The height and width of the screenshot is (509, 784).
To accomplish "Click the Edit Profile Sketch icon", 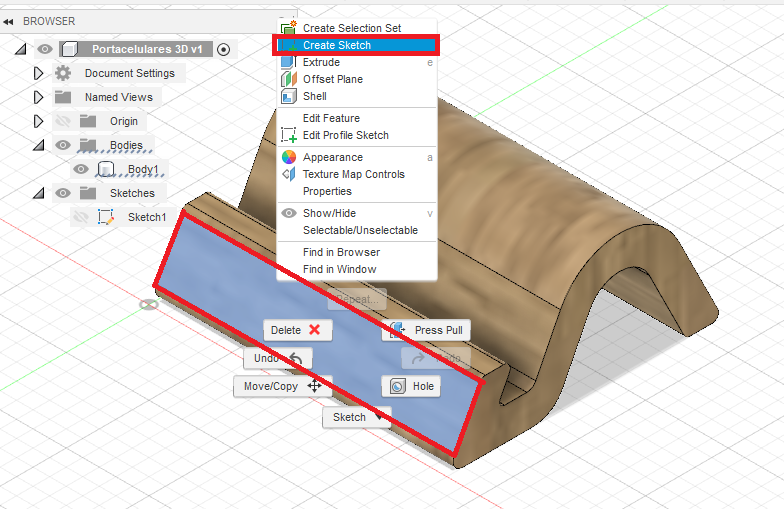I will (288, 135).
